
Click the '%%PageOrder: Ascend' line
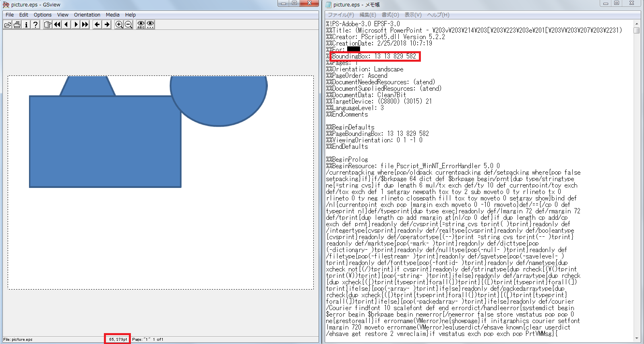point(356,75)
